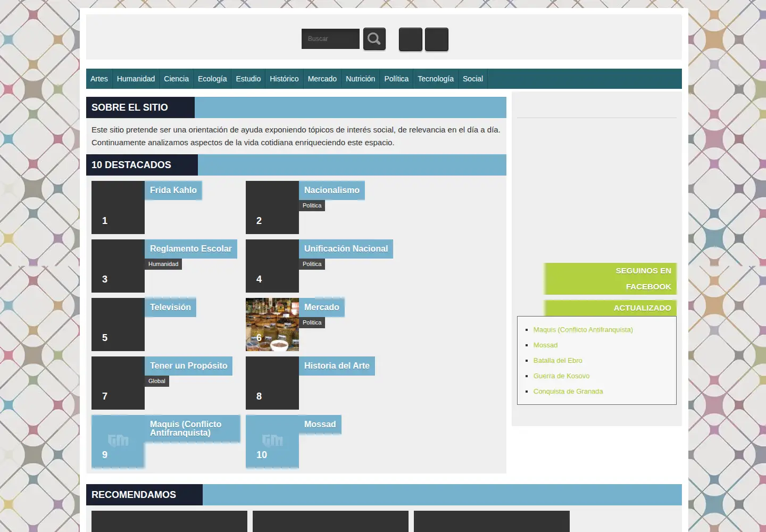Click the Buscar search input field
766x532 pixels.
coord(330,39)
